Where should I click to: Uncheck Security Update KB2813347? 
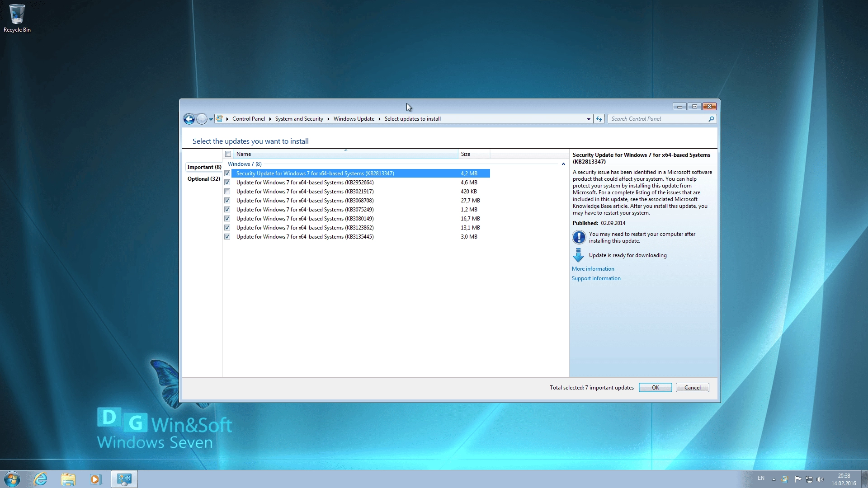tap(227, 174)
